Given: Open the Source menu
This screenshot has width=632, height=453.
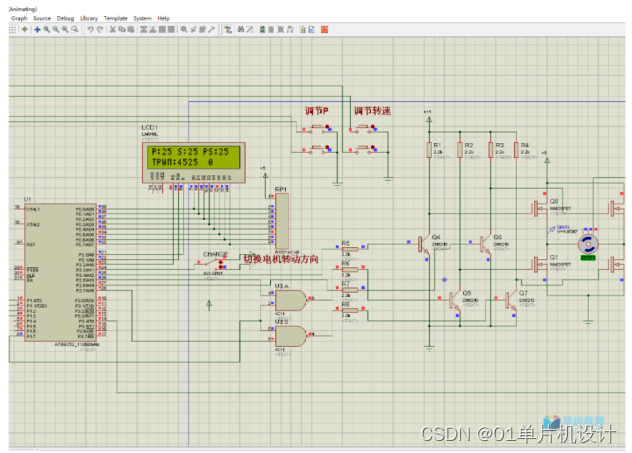Looking at the screenshot, I should click(x=42, y=18).
